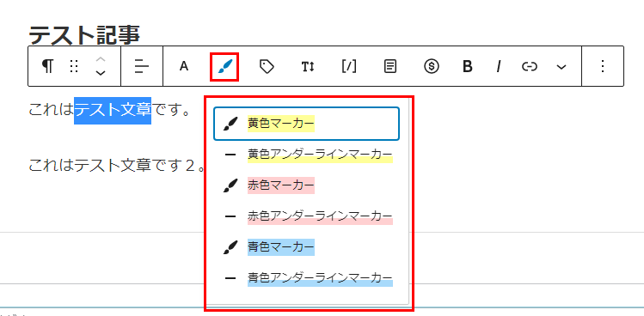The image size is (644, 316).
Task: Select 黄色マーカー from the marker menu
Action: click(x=306, y=124)
